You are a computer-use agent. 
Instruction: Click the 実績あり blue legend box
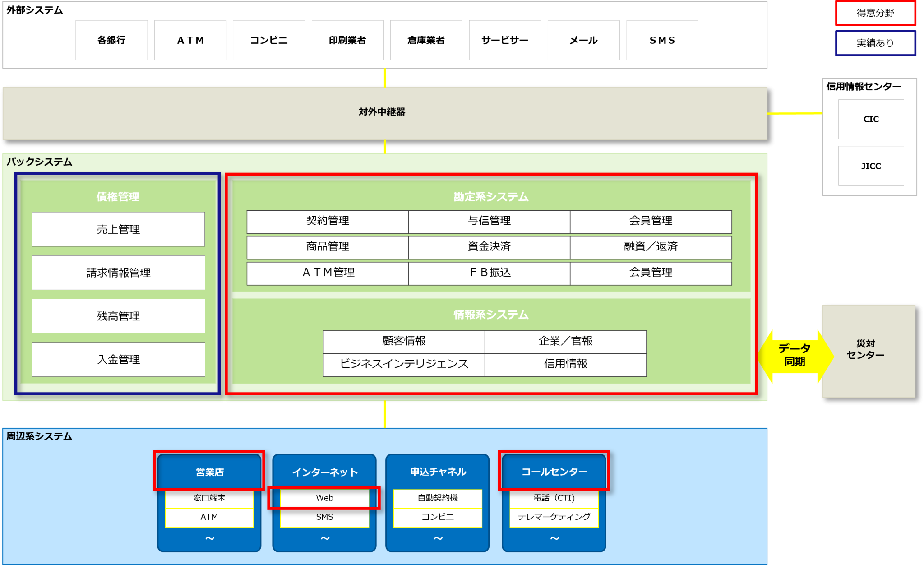(x=875, y=43)
